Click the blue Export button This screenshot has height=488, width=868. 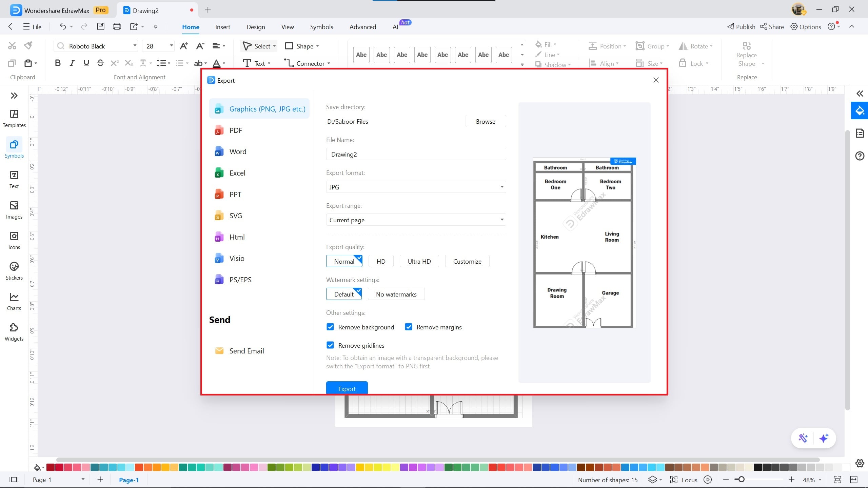tap(347, 388)
